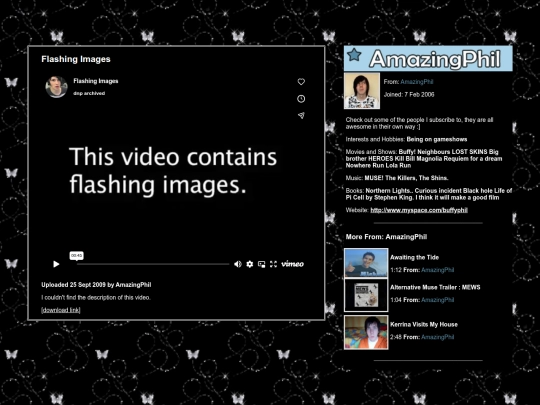Image resolution: width=540 pixels, height=405 pixels.
Task: Open the Awaiting the Tide title
Action: click(x=414, y=257)
